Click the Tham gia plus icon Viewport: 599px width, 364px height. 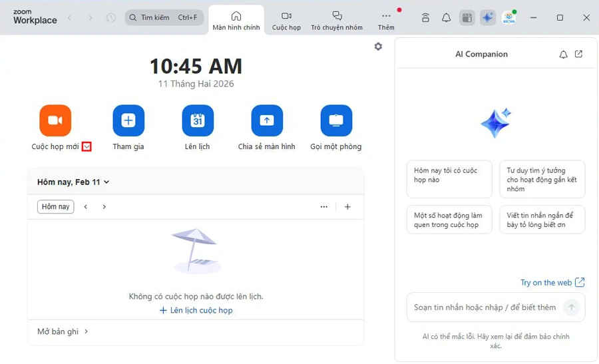click(x=128, y=120)
